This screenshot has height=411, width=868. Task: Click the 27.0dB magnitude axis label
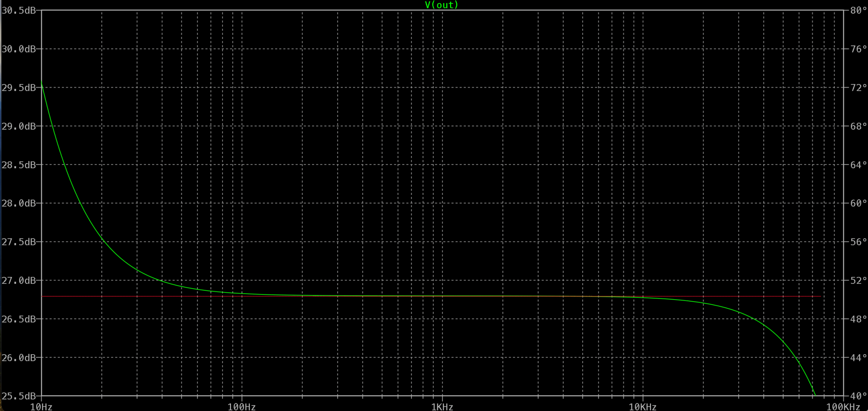(19, 280)
